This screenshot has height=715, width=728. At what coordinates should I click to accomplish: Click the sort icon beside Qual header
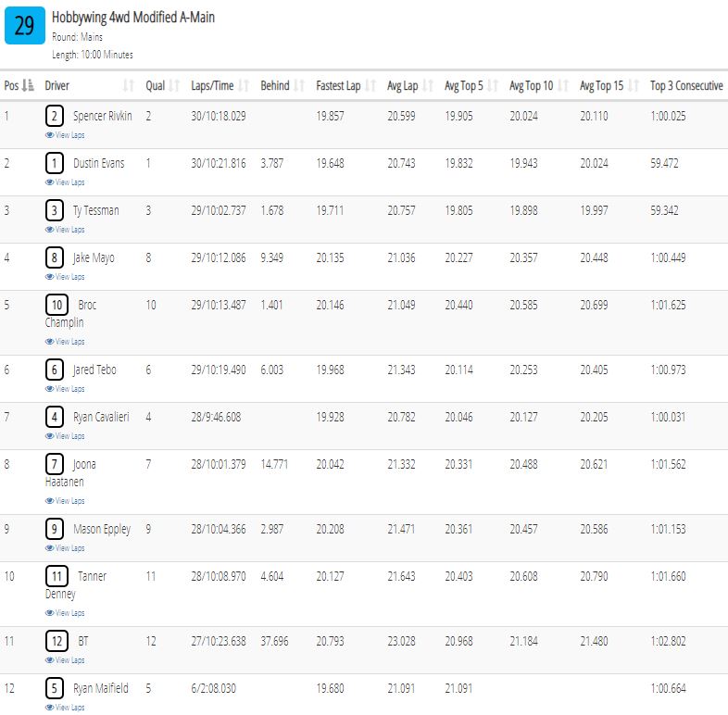[174, 85]
